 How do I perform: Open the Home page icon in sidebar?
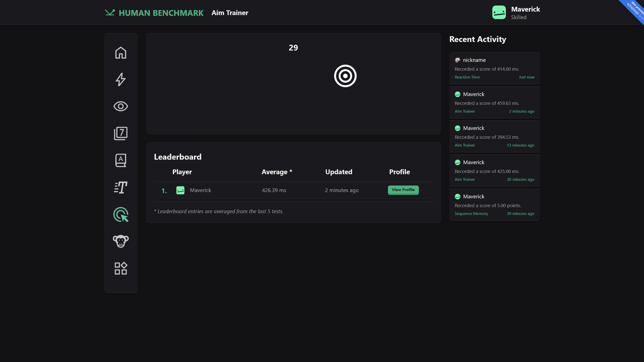(121, 53)
